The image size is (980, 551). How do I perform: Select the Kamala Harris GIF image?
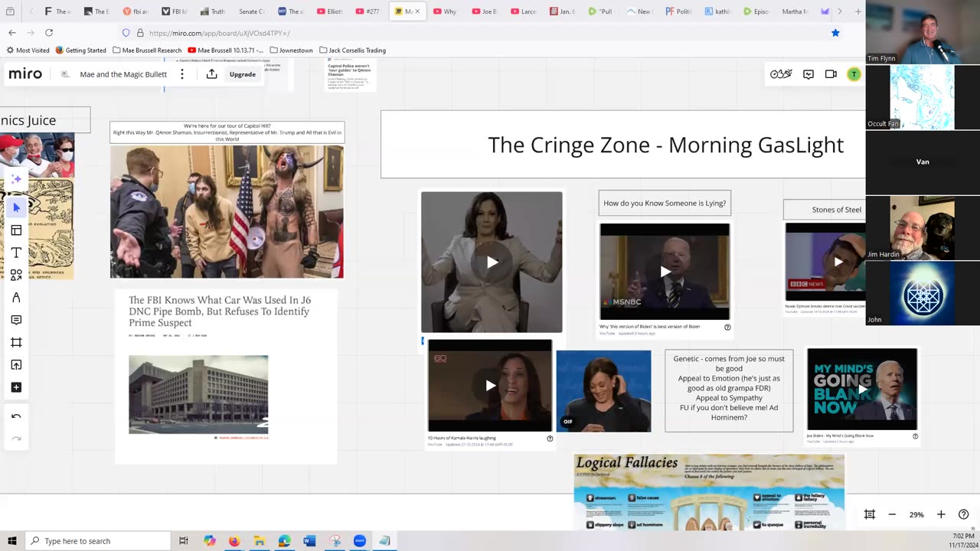pyautogui.click(x=603, y=391)
